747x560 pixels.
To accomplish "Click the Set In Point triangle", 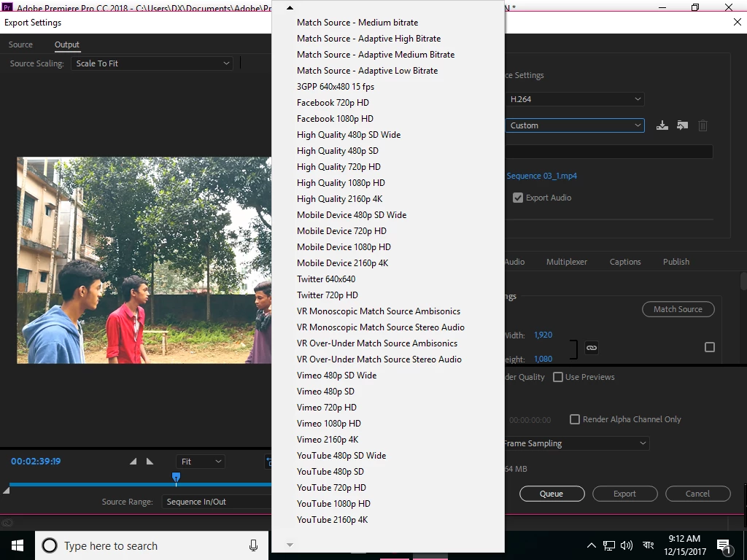I will pos(133,462).
